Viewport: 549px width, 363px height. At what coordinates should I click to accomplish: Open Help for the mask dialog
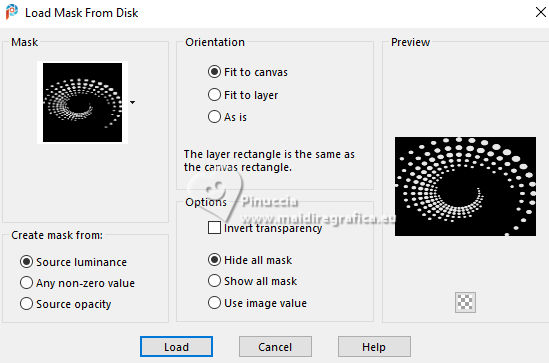[374, 347]
